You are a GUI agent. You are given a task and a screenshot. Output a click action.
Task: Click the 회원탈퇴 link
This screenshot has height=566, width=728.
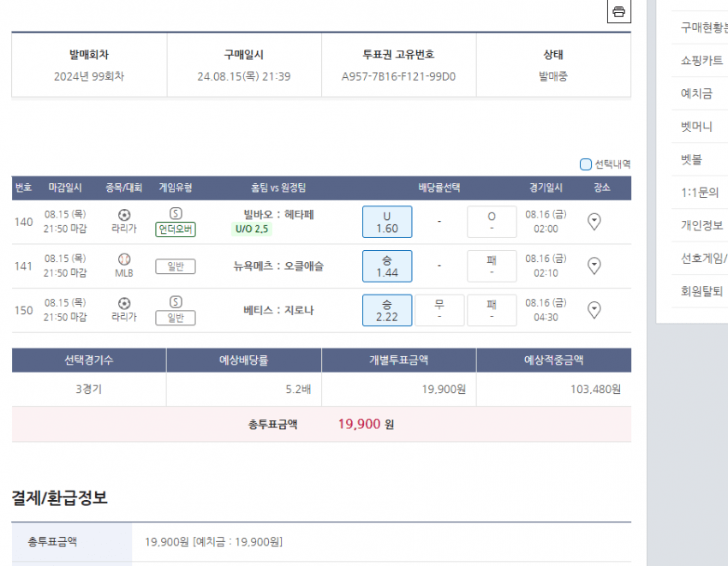[x=701, y=290]
